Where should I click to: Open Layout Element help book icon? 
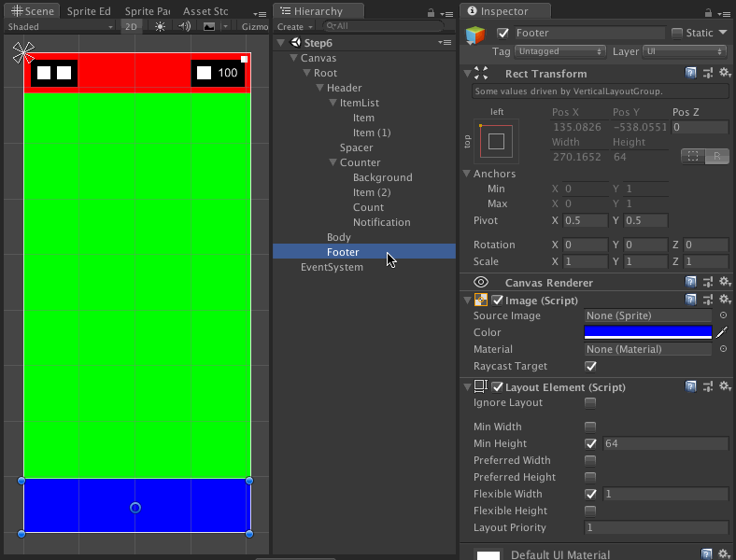pyautogui.click(x=690, y=386)
